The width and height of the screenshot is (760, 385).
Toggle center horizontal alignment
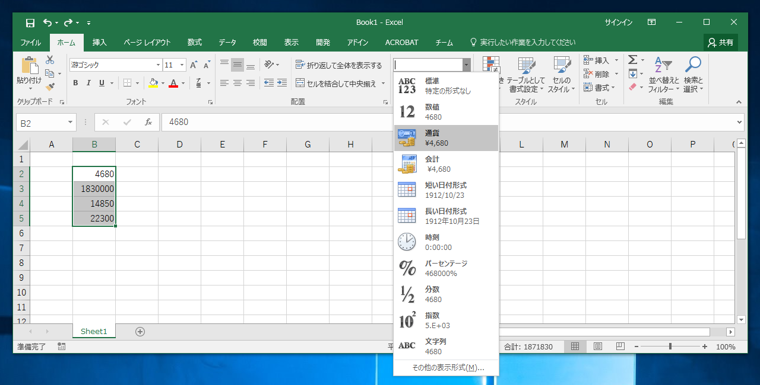(237, 83)
